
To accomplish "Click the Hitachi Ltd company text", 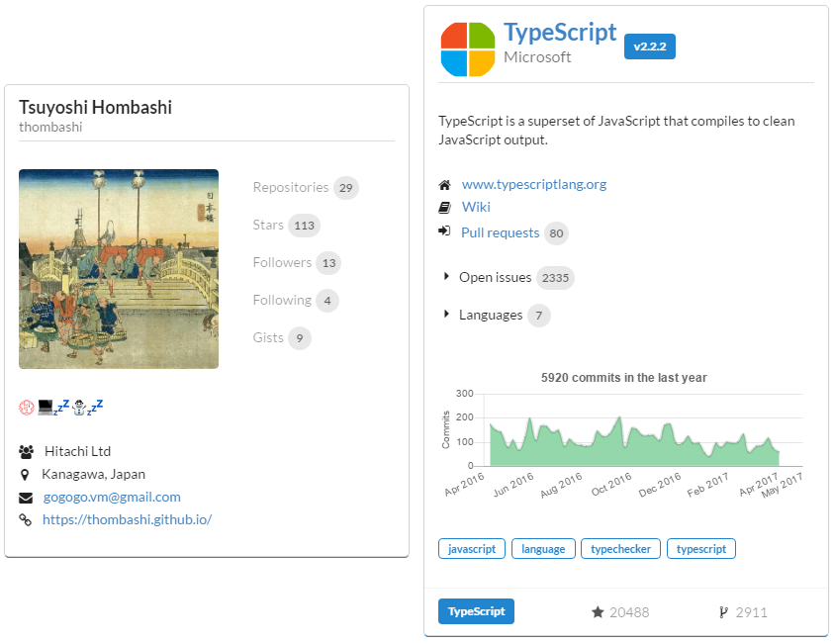I will coord(77,451).
